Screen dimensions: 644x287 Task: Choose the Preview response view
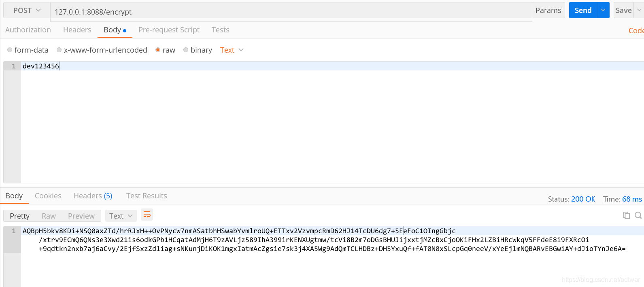click(81, 216)
